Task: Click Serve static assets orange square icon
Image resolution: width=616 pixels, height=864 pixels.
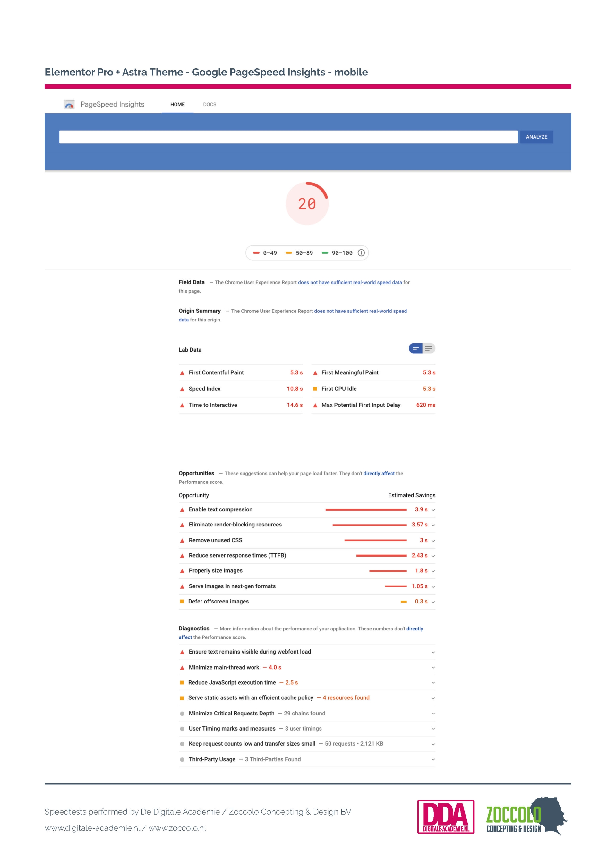Action: pos(182,698)
